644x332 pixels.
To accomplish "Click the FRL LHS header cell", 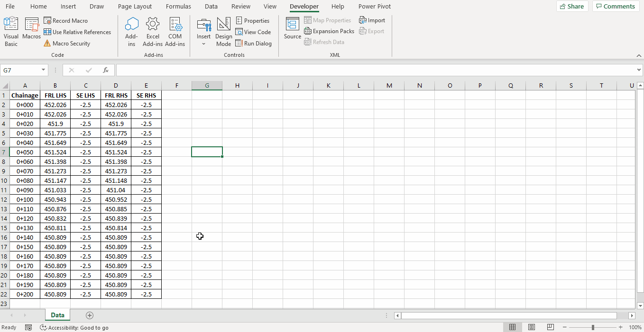I will 55,95.
